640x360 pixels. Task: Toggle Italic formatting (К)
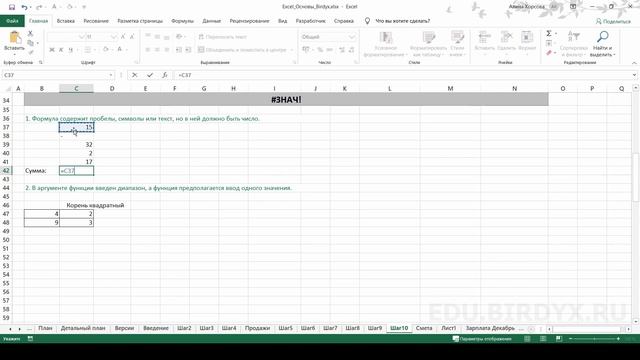[61, 50]
